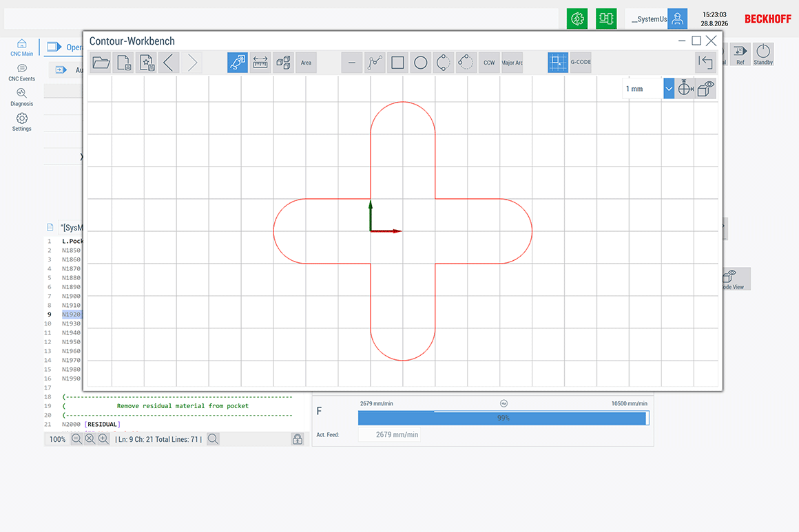
Task: Click the 1 mm grid value field
Action: coord(643,89)
